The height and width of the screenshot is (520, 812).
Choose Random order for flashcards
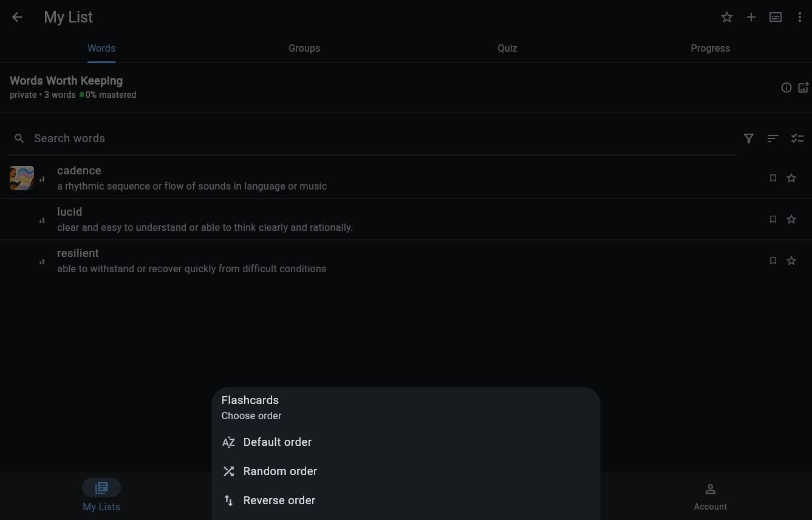pyautogui.click(x=406, y=471)
